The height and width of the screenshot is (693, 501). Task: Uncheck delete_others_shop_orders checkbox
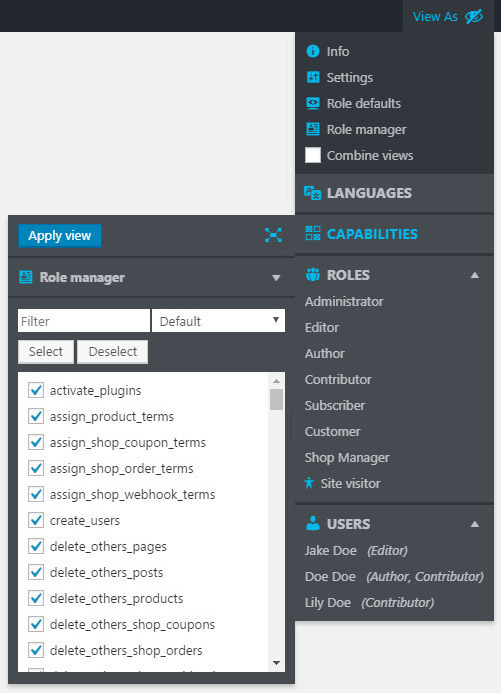point(36,650)
